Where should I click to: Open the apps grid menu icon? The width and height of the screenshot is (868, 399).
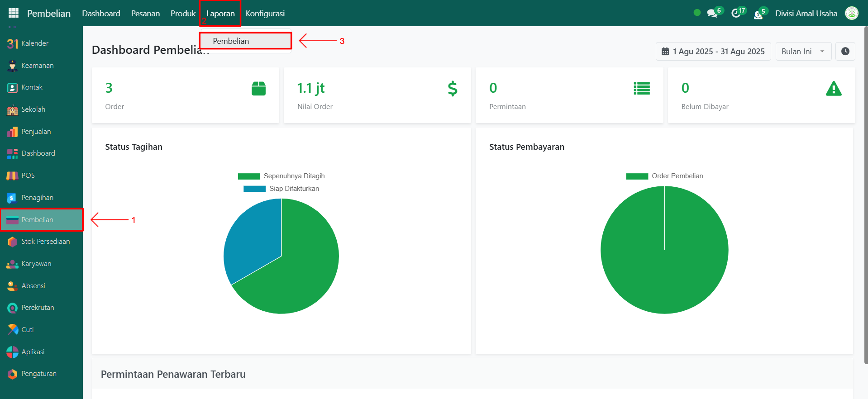[14, 13]
